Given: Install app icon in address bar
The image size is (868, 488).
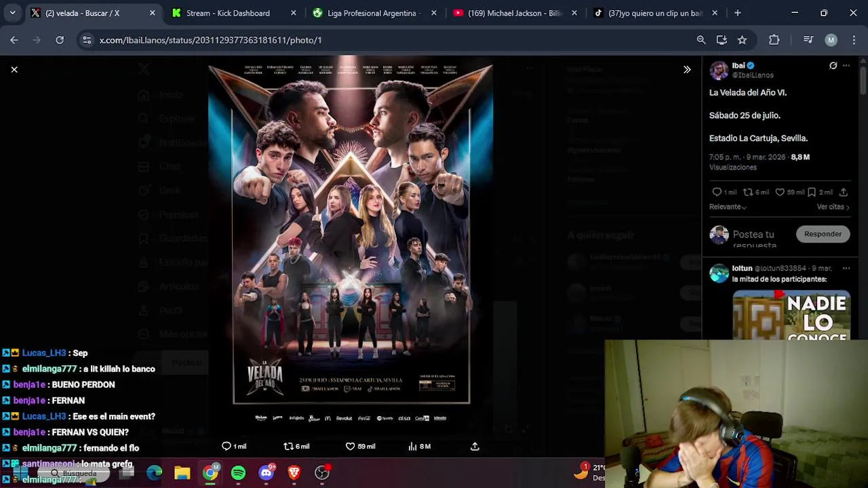Looking at the screenshot, I should point(722,40).
